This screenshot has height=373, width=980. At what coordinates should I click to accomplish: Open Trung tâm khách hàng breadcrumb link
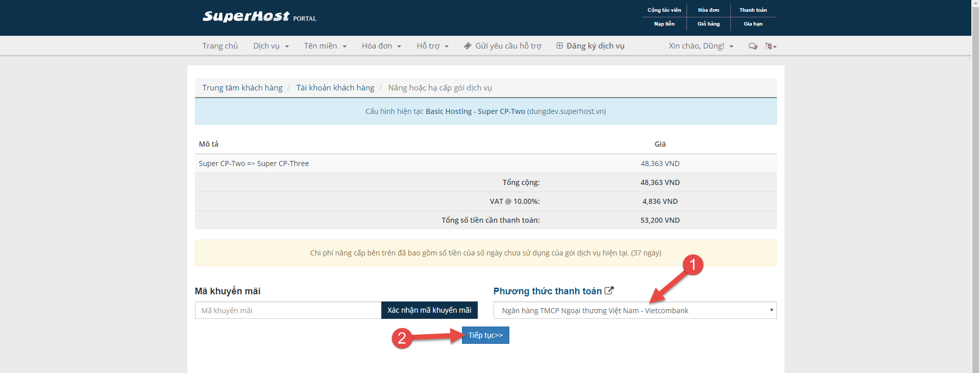tap(242, 88)
